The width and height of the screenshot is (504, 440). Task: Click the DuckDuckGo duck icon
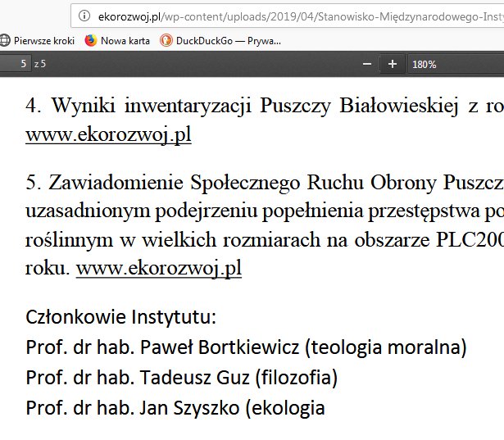click(x=166, y=40)
